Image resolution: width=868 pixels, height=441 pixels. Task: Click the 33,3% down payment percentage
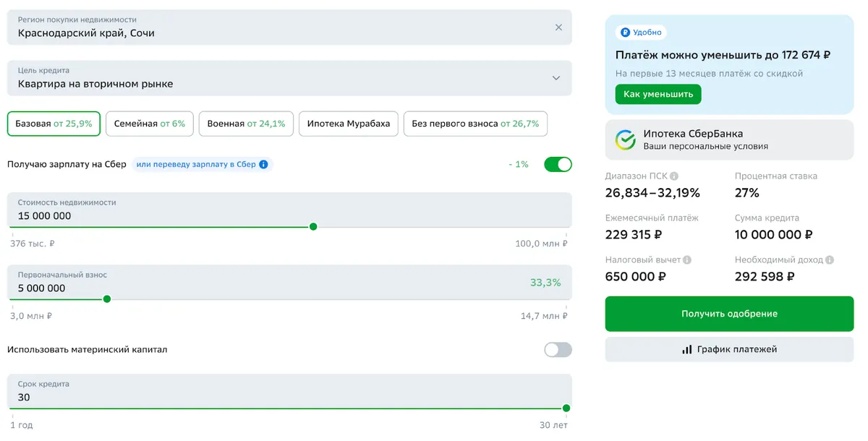click(x=545, y=283)
